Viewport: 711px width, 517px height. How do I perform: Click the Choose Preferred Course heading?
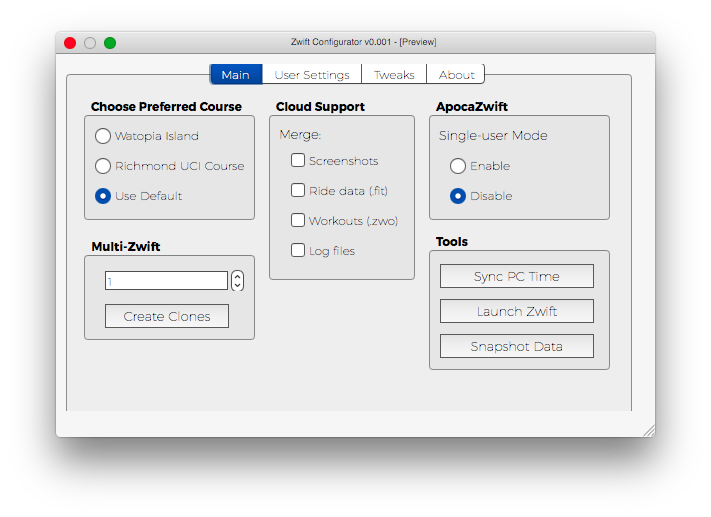(166, 107)
